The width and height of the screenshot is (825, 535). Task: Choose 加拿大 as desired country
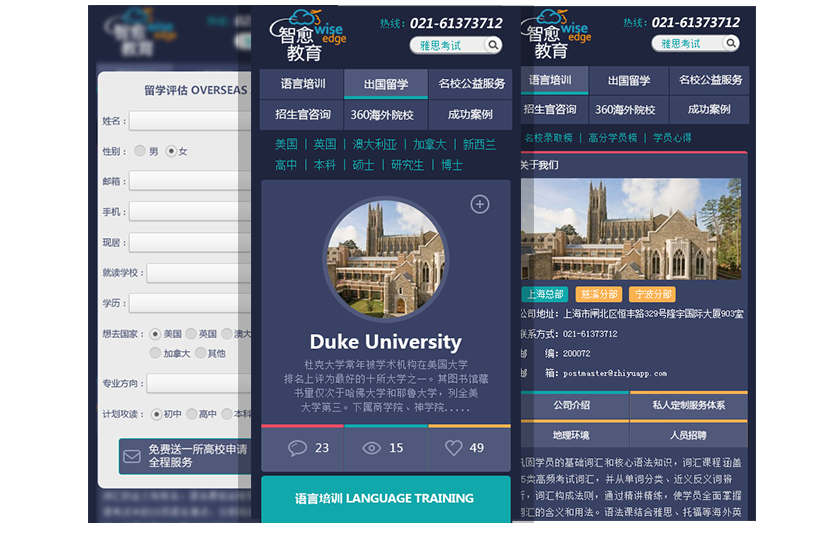pyautogui.click(x=156, y=353)
